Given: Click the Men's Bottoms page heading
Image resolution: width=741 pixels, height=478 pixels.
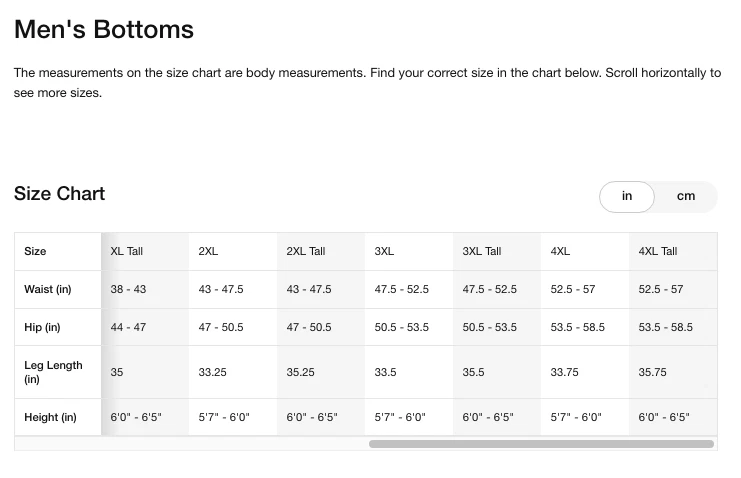Looking at the screenshot, I should (x=104, y=29).
